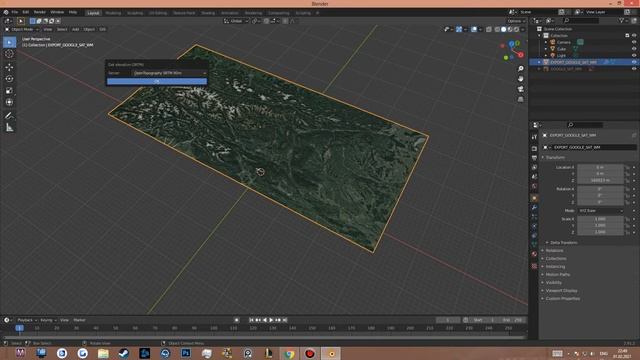The image size is (640, 360).
Task: Open the Material properties tab
Action: coord(534,254)
